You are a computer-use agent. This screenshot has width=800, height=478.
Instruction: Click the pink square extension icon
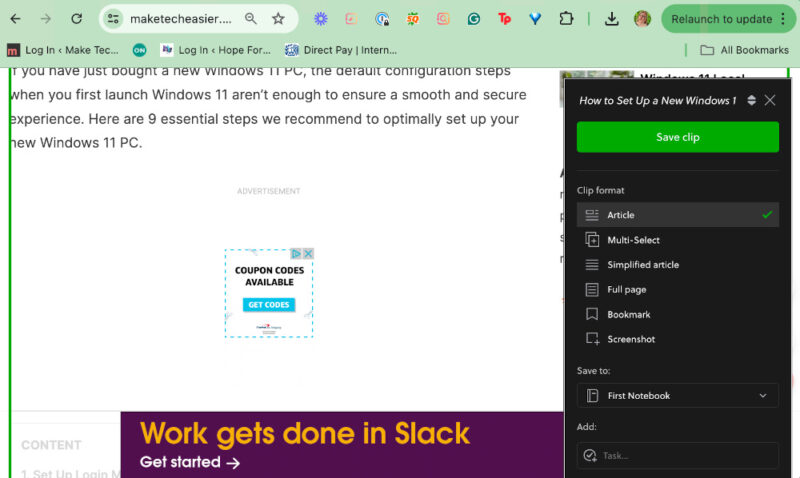point(351,19)
